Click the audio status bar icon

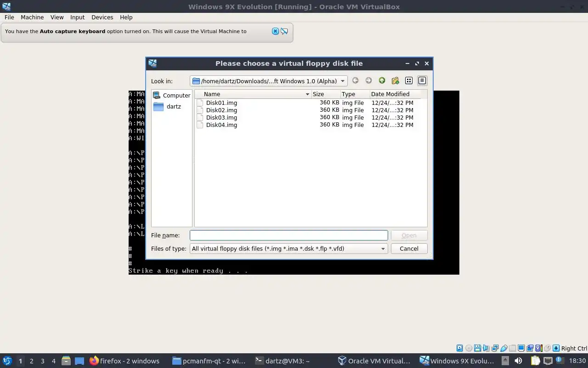click(486, 348)
